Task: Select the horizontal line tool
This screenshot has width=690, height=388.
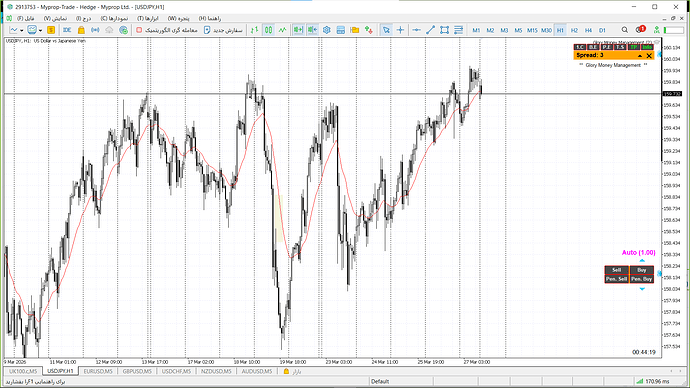Action: coord(416,30)
